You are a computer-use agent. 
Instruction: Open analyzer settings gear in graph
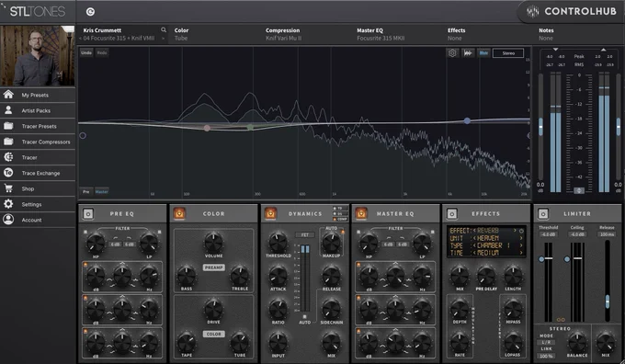click(452, 52)
